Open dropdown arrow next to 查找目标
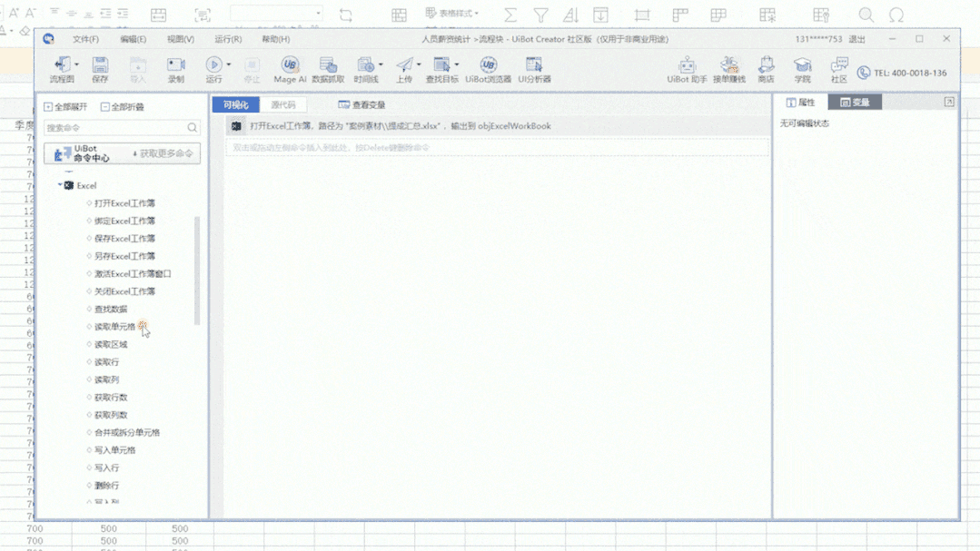980x551 pixels. point(457,64)
